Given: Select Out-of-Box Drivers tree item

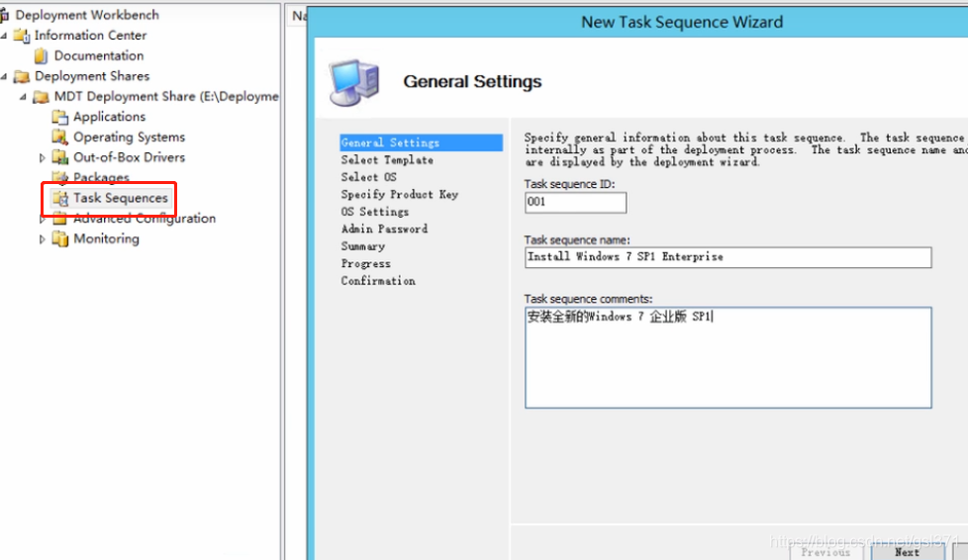Looking at the screenshot, I should [x=129, y=157].
